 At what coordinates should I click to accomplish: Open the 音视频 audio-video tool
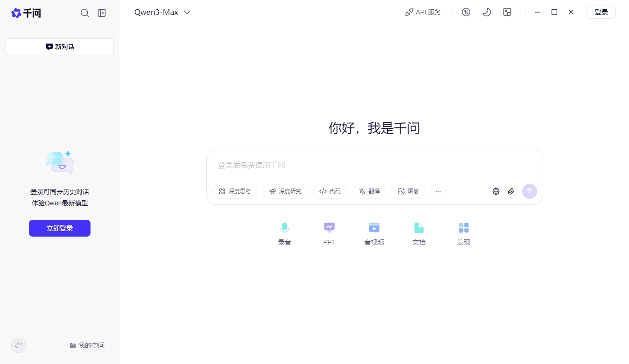pyautogui.click(x=374, y=232)
